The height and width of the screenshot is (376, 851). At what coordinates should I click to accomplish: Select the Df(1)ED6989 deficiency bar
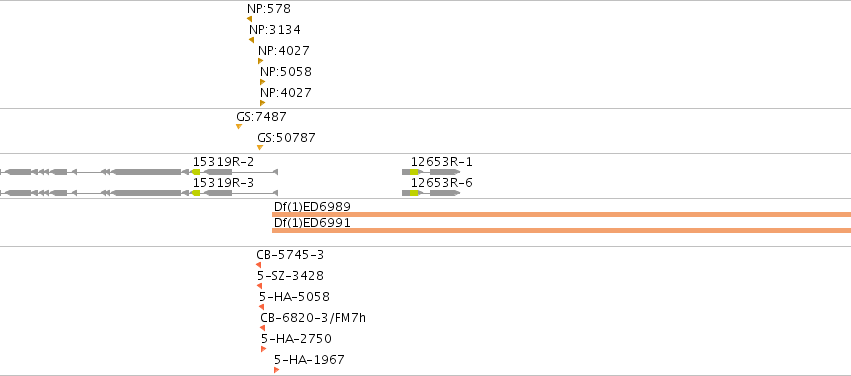click(x=561, y=214)
